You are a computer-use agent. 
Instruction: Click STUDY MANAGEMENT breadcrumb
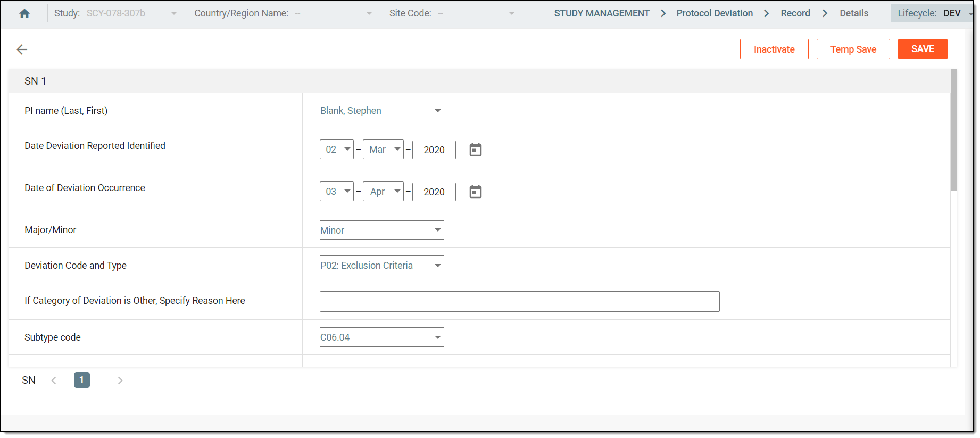pyautogui.click(x=602, y=13)
